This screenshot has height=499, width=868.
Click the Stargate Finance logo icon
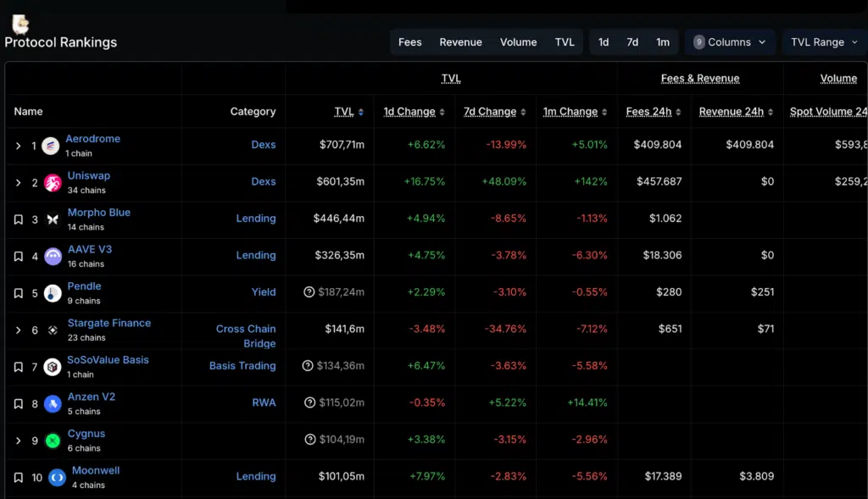[53, 330]
